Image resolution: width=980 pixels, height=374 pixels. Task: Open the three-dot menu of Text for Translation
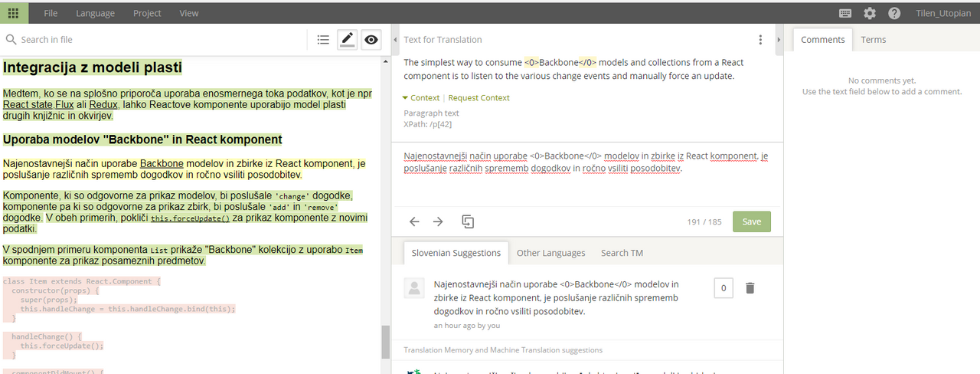(760, 40)
